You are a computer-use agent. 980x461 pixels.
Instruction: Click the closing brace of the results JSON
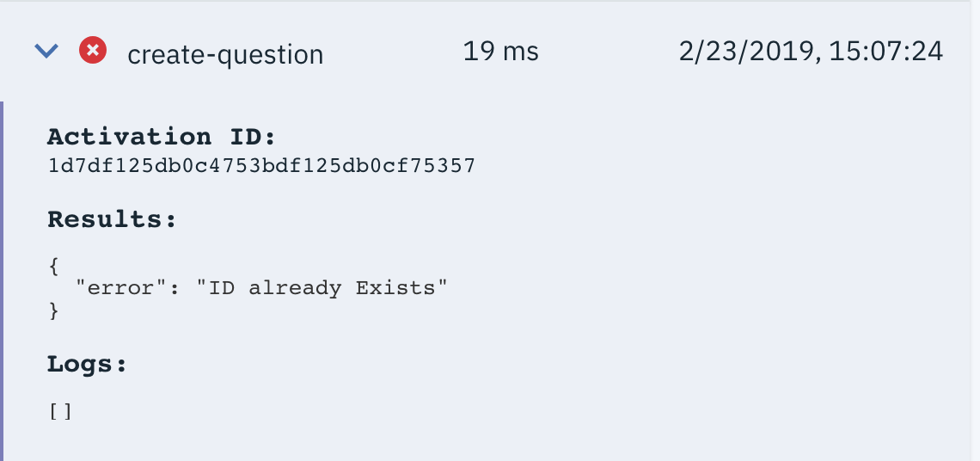[54, 310]
